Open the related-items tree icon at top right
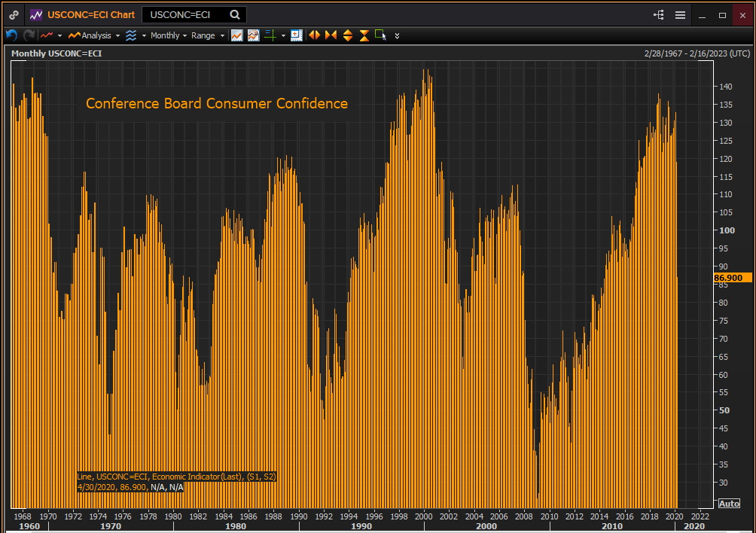This screenshot has width=756, height=533. pyautogui.click(x=659, y=14)
